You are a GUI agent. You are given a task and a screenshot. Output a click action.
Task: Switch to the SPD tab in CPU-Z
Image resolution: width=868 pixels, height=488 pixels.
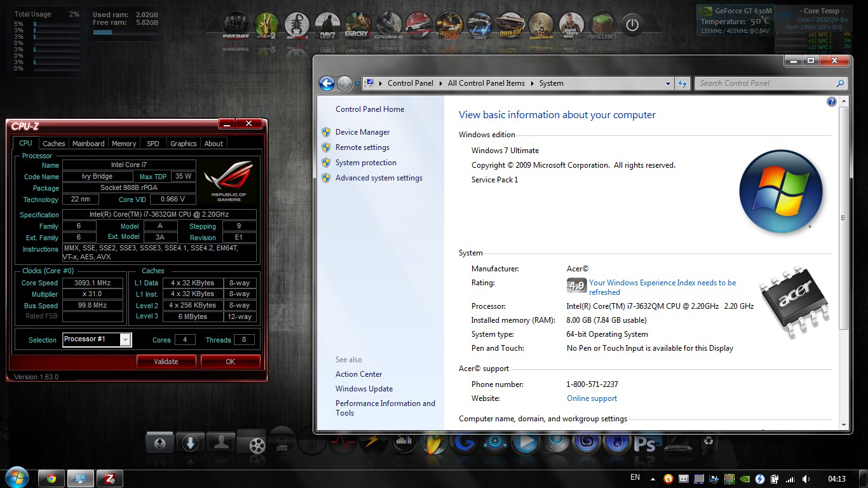153,144
